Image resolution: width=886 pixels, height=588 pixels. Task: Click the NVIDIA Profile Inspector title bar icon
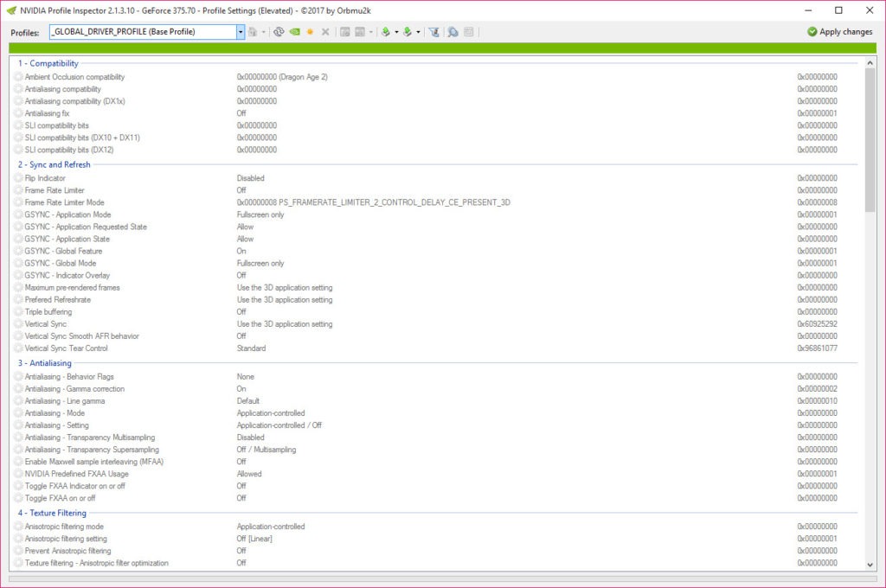tap(11, 10)
